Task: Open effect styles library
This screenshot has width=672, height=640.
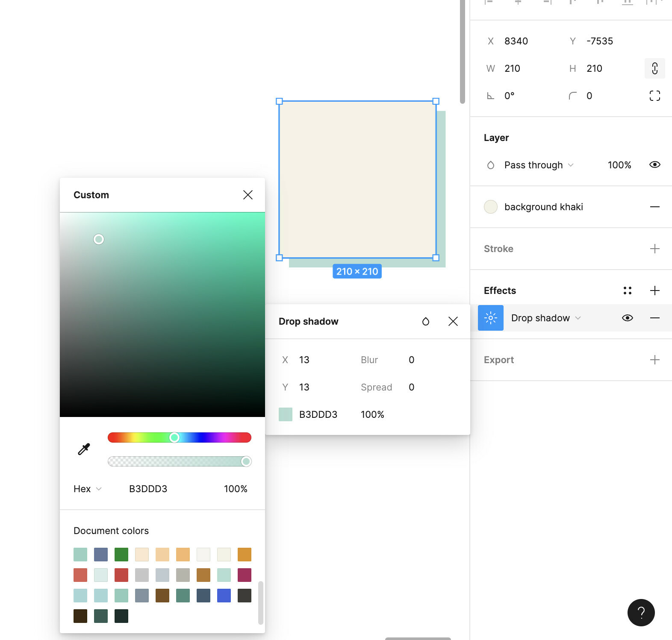Action: click(x=628, y=291)
